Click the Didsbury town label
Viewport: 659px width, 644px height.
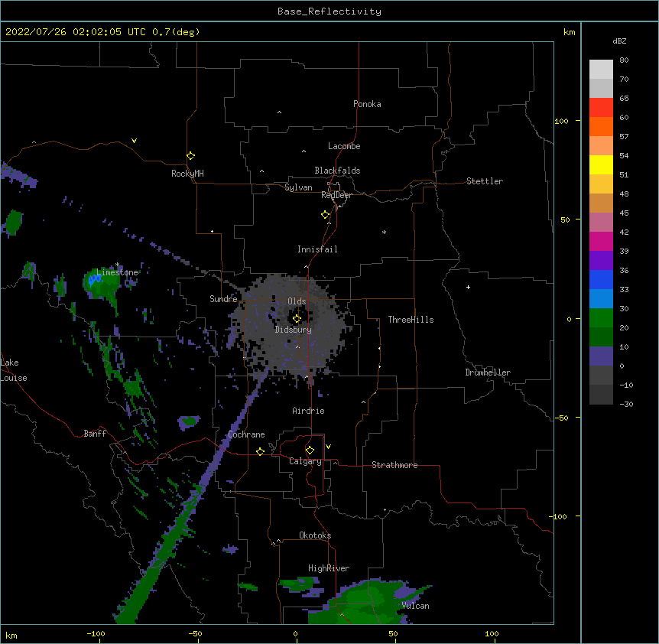(294, 330)
